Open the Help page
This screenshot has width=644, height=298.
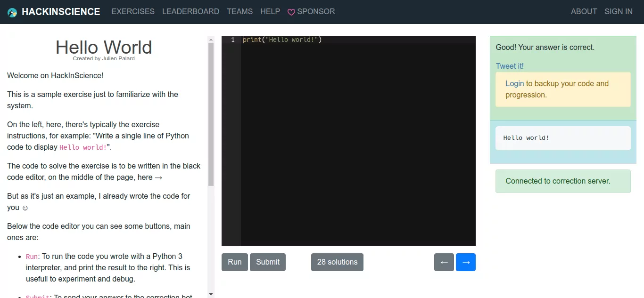pos(270,12)
